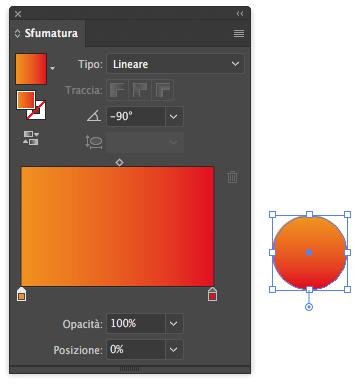Select the second stroke gradient Traccia icon
Screen dimensions: 364x387
pyautogui.click(x=140, y=90)
